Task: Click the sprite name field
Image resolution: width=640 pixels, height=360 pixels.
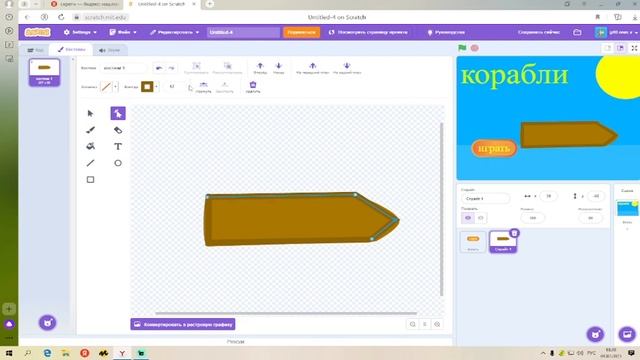Action: pyautogui.click(x=485, y=198)
